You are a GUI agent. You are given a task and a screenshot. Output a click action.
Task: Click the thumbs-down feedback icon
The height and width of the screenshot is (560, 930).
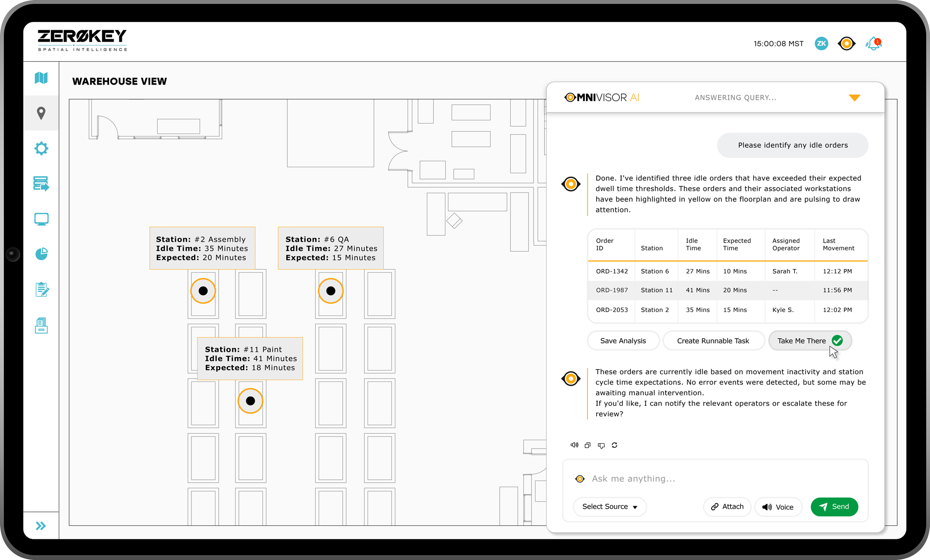(x=601, y=445)
